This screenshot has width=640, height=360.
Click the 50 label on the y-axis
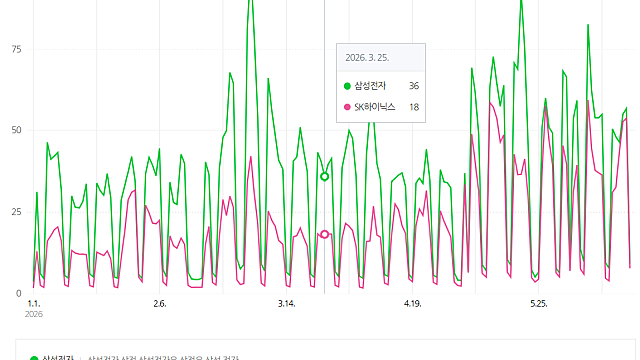click(16, 130)
